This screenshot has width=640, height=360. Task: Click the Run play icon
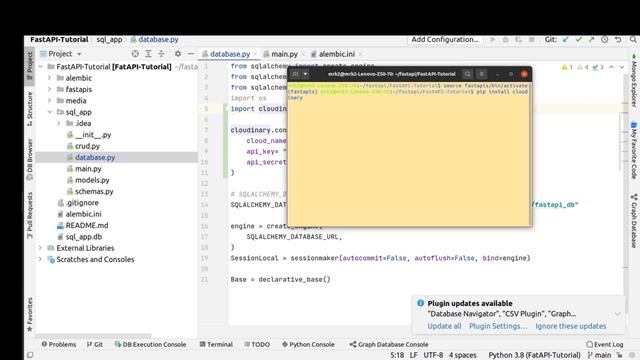click(493, 40)
